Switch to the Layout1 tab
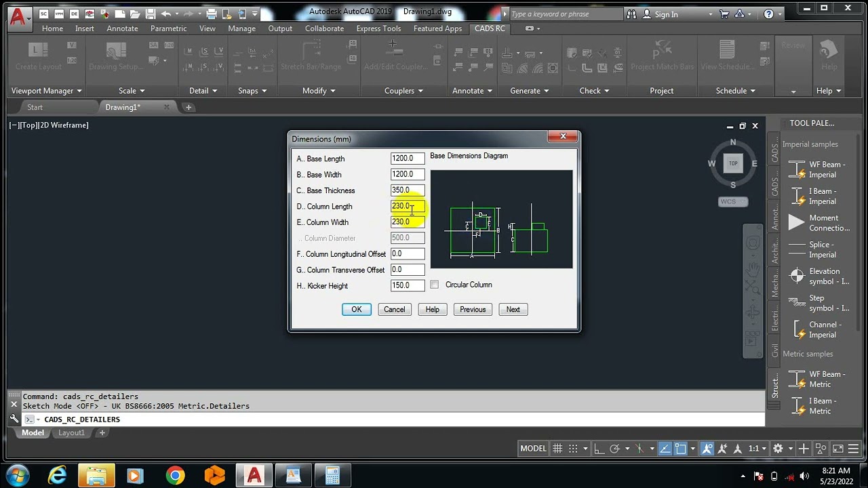 pyautogui.click(x=71, y=432)
